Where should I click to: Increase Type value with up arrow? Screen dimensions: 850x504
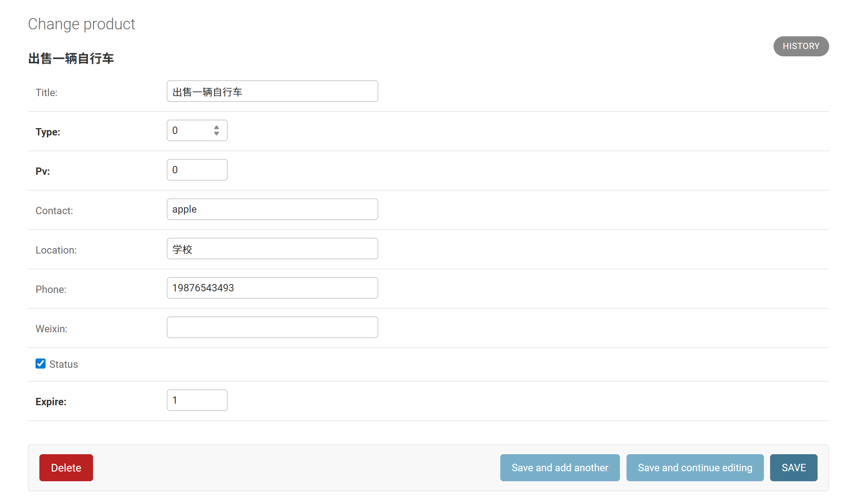coord(217,127)
